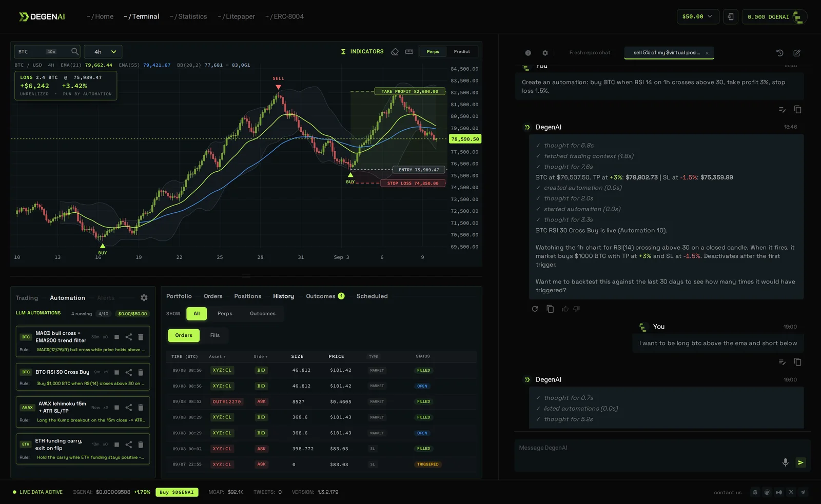Viewport: 821px width, 504px height.
Task: Stop the ETH funding carry automation
Action: coord(116,445)
